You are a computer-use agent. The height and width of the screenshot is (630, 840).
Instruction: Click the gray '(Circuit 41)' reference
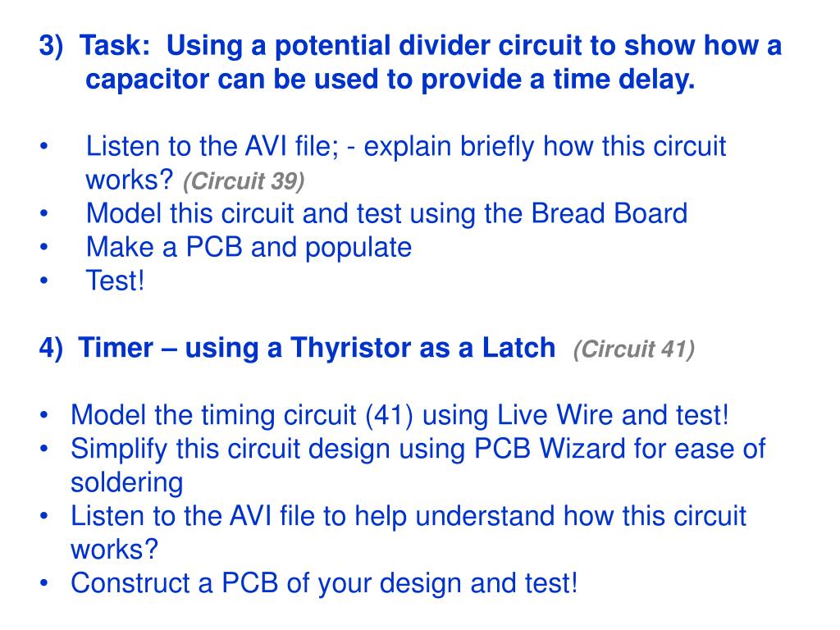click(634, 349)
